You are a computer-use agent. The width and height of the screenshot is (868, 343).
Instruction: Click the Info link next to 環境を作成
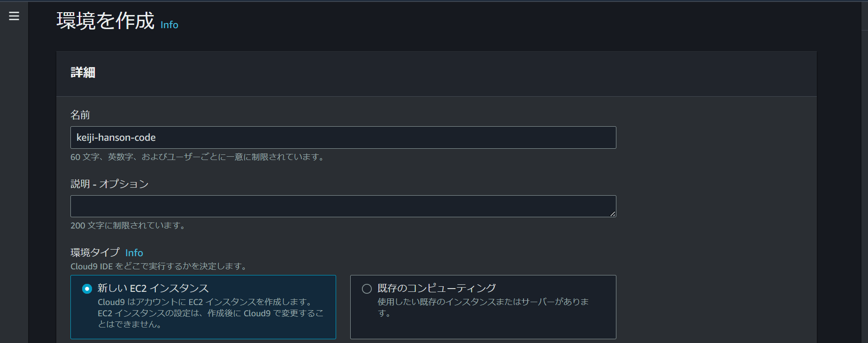coord(169,25)
